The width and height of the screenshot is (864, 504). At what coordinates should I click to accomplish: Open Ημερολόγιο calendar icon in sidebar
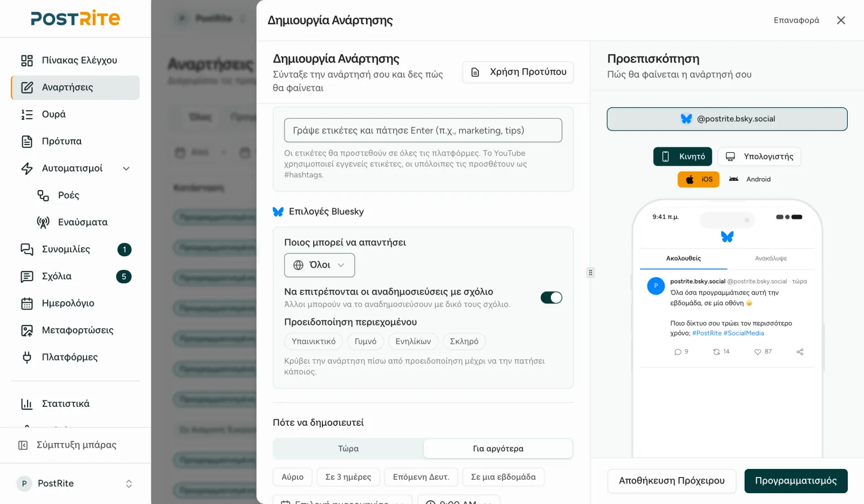[27, 303]
